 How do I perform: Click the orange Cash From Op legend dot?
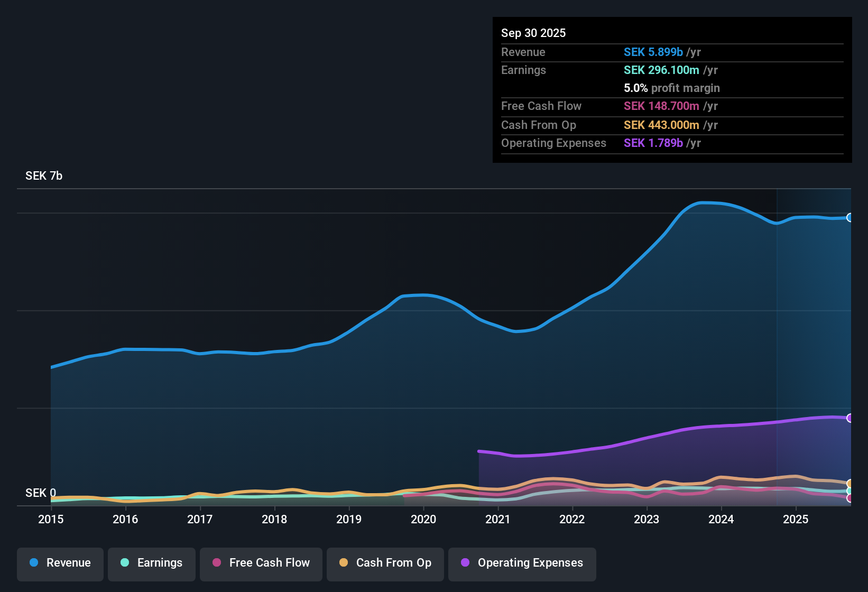tap(344, 563)
